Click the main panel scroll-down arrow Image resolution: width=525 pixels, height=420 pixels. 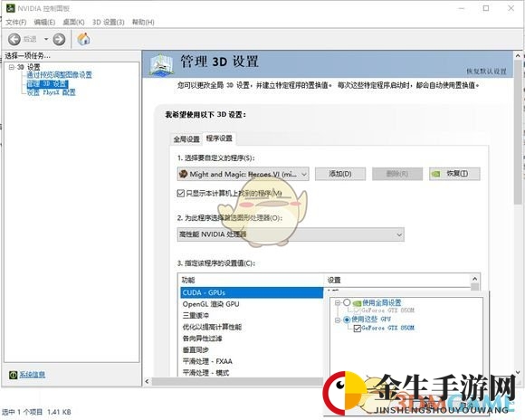(518, 372)
